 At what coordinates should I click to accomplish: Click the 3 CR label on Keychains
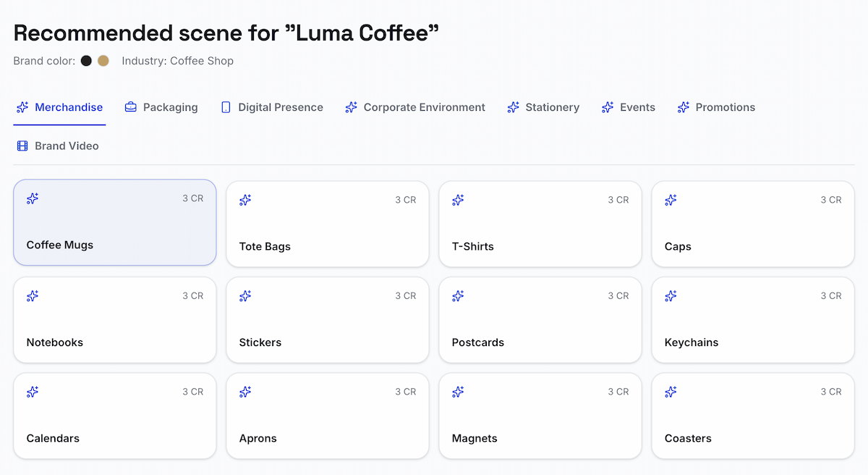pos(831,295)
